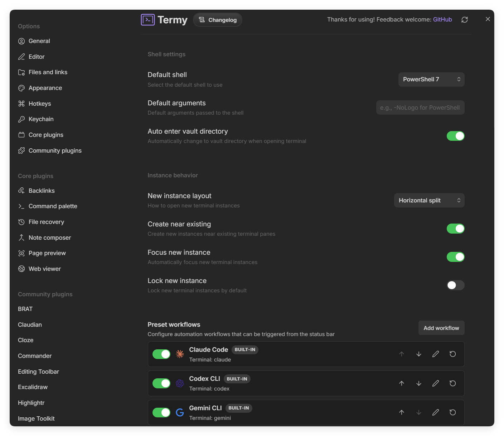Reset the Claude Code workflow

pyautogui.click(x=453, y=354)
